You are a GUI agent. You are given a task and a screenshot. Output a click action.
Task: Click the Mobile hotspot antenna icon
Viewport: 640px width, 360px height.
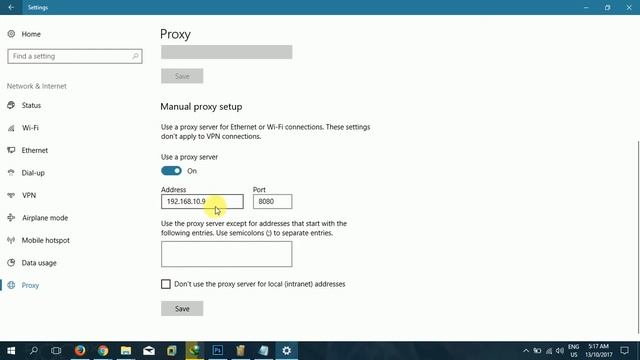(11, 240)
